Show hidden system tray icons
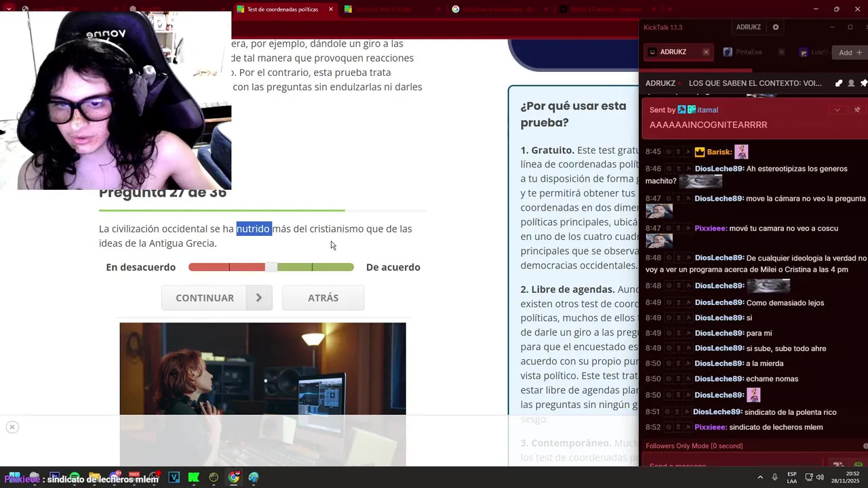Image resolution: width=868 pixels, height=488 pixels. point(759,477)
